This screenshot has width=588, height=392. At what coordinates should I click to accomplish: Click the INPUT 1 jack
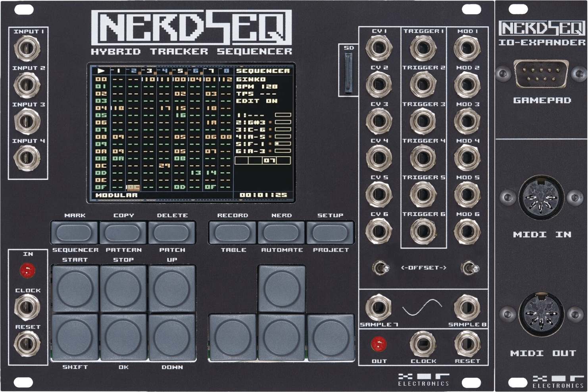[27, 48]
